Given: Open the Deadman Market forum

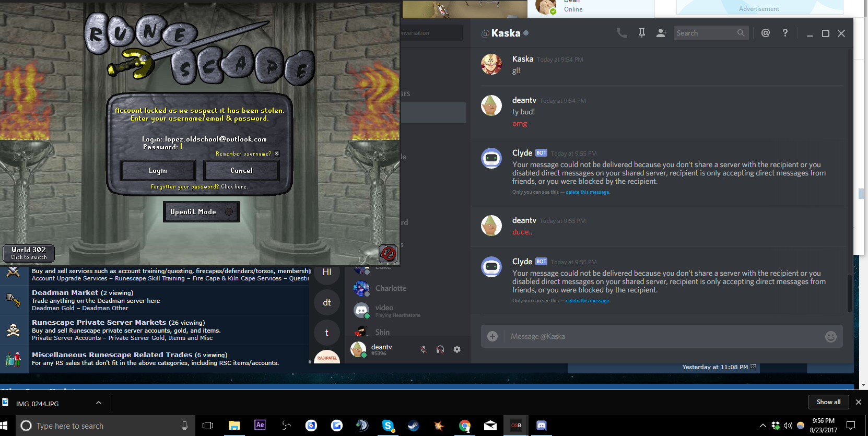Looking at the screenshot, I should point(65,292).
